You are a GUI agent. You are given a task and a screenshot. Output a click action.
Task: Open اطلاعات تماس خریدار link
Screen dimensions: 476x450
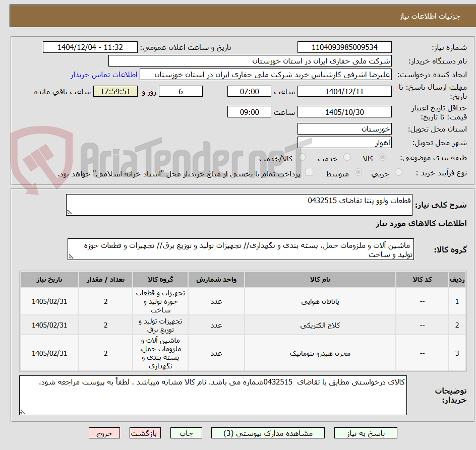point(104,75)
